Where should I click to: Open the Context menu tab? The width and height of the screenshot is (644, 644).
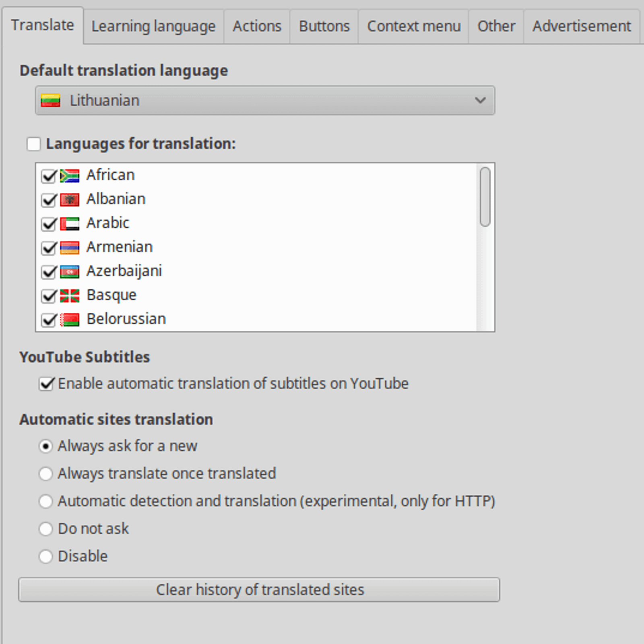pyautogui.click(x=414, y=26)
